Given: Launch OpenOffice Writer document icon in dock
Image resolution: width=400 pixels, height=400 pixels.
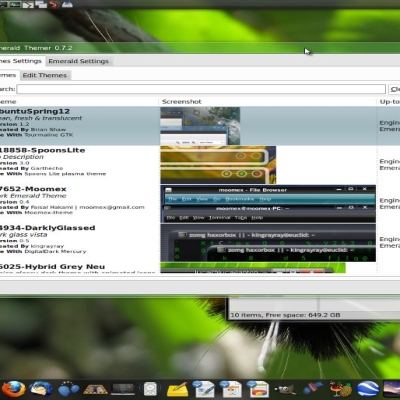Looking at the screenshot, I should (x=204, y=389).
